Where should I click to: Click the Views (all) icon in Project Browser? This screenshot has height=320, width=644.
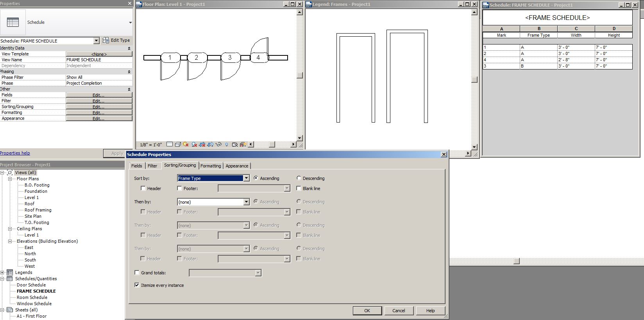[10, 172]
